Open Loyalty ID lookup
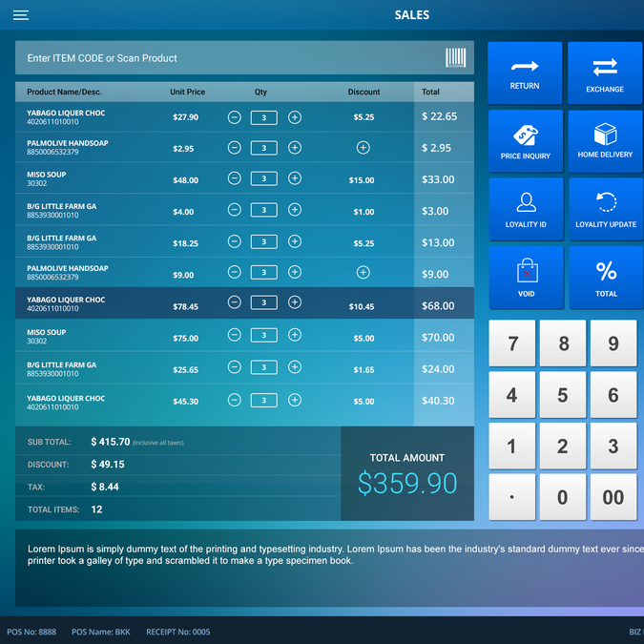 pos(525,210)
